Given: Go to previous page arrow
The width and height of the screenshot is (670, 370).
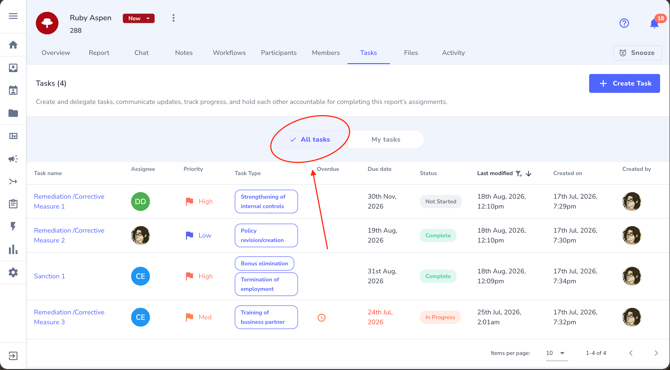Looking at the screenshot, I should click(631, 353).
